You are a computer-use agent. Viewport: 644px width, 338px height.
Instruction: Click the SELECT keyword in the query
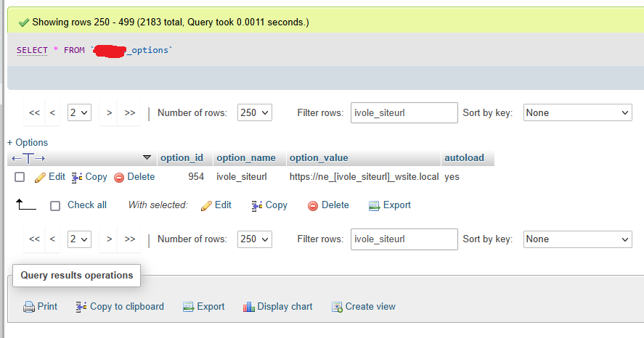pyautogui.click(x=32, y=51)
